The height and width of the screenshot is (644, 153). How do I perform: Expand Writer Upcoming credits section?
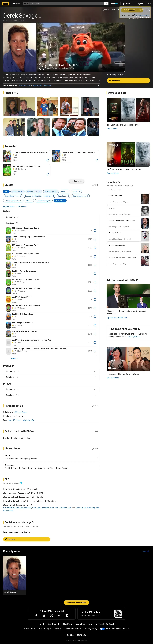pos(51,217)
